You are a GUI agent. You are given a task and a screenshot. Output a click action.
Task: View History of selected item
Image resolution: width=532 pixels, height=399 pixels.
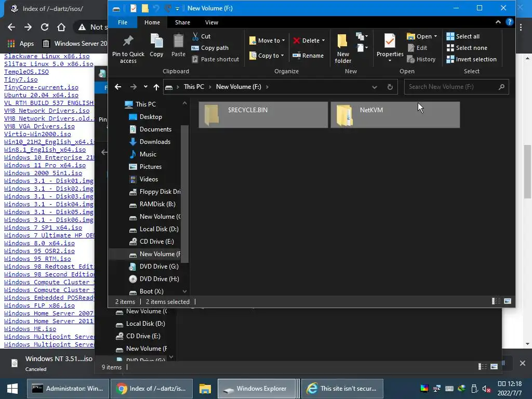point(421,59)
